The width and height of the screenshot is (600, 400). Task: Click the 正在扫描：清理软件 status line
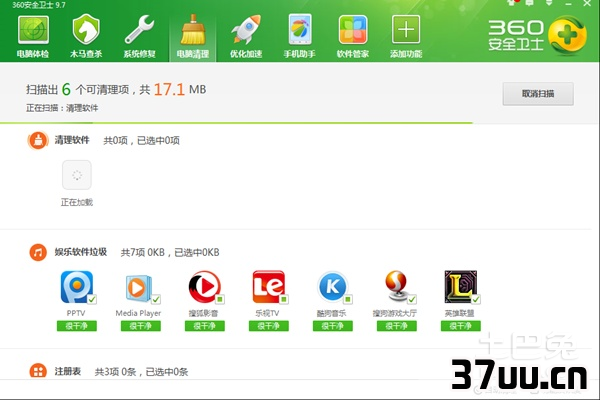62,108
